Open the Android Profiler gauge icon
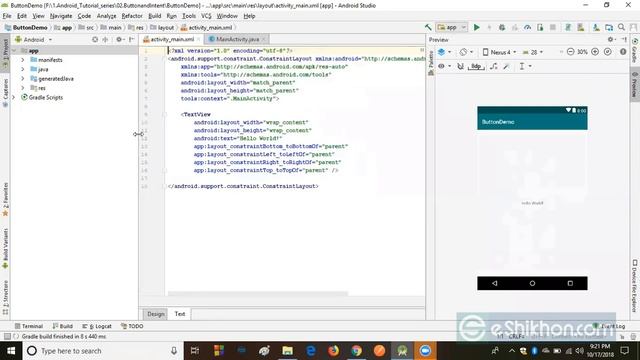Screen dimensions: 640x360 pos(527,27)
